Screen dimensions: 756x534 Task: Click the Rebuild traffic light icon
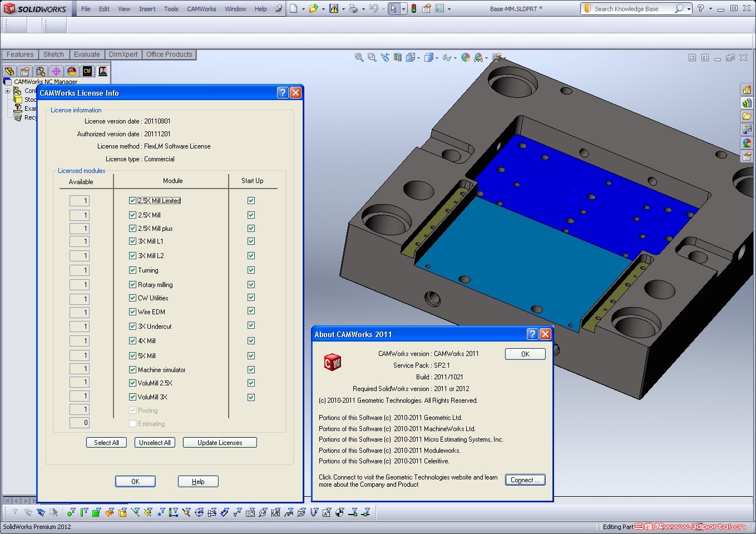click(x=414, y=8)
